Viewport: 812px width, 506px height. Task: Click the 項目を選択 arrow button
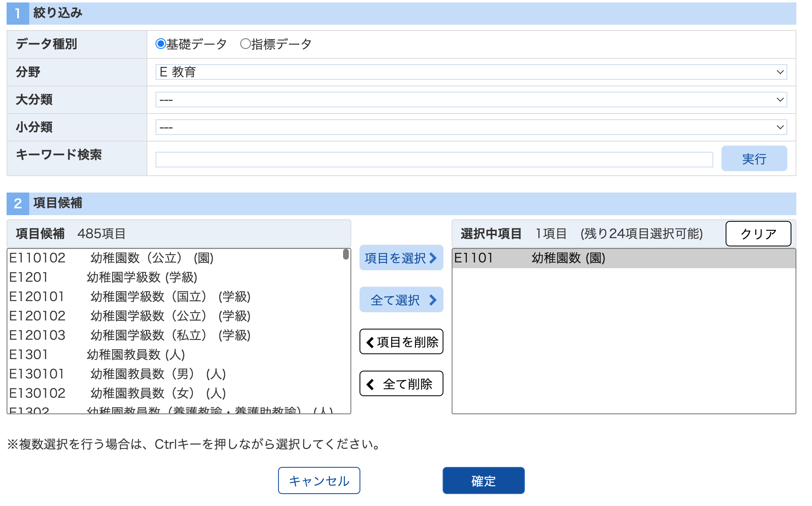click(401, 258)
